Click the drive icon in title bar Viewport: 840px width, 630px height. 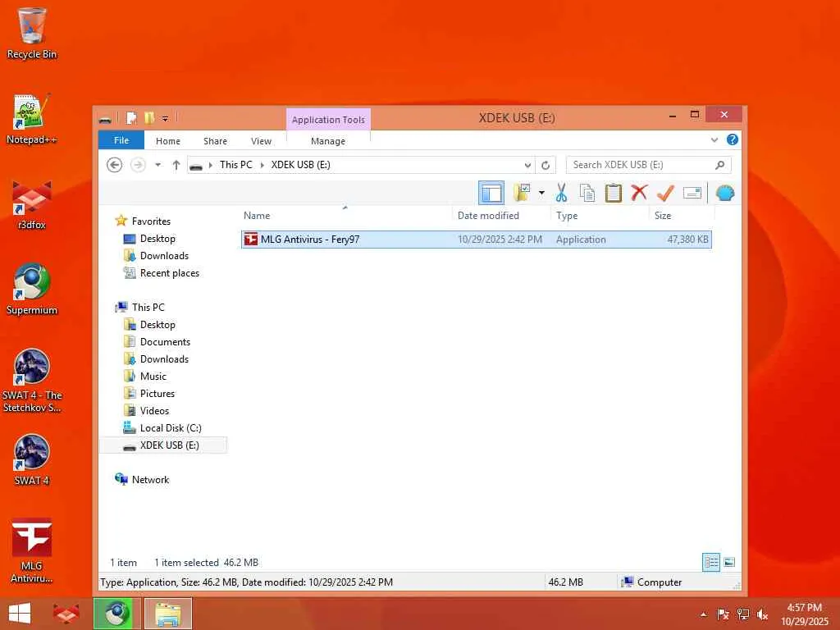coord(106,118)
